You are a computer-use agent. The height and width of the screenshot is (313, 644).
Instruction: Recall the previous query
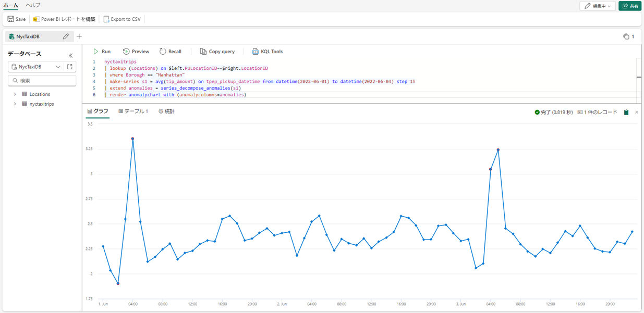point(170,52)
